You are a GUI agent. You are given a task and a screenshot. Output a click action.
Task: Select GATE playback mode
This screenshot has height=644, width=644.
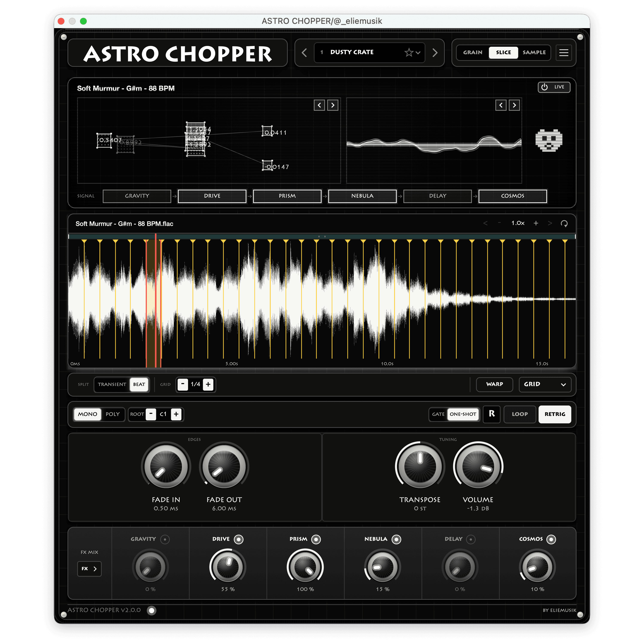tap(438, 414)
